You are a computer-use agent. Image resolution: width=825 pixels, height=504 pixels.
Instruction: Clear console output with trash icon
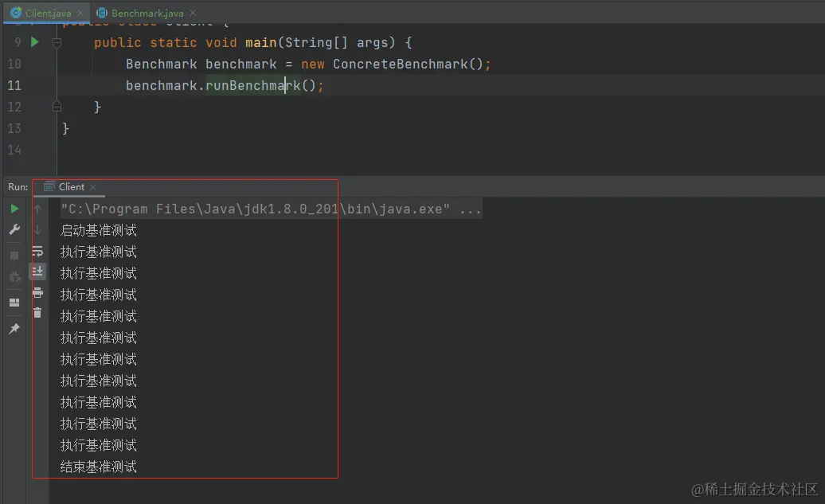pos(37,313)
